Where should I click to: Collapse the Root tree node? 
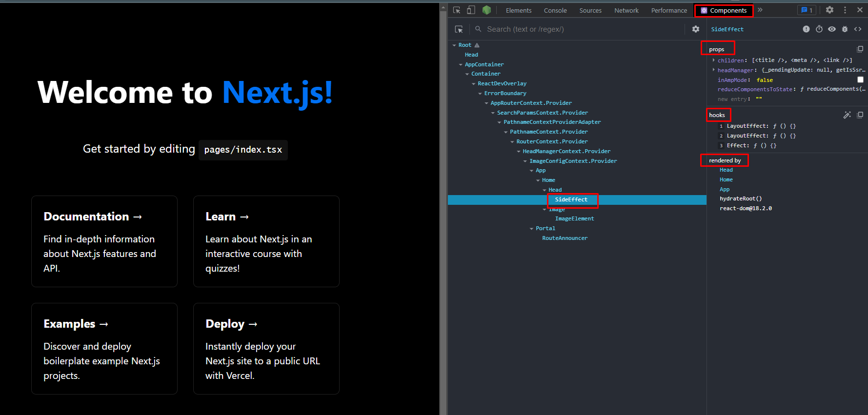454,45
